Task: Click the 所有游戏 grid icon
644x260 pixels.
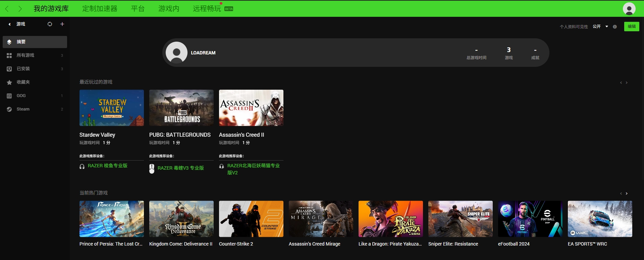Action: click(x=9, y=55)
